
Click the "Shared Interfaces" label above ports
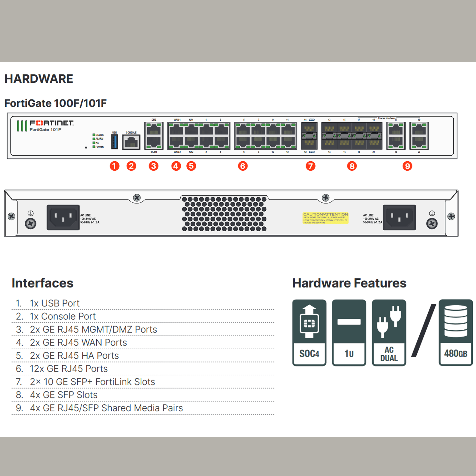[x=387, y=118]
